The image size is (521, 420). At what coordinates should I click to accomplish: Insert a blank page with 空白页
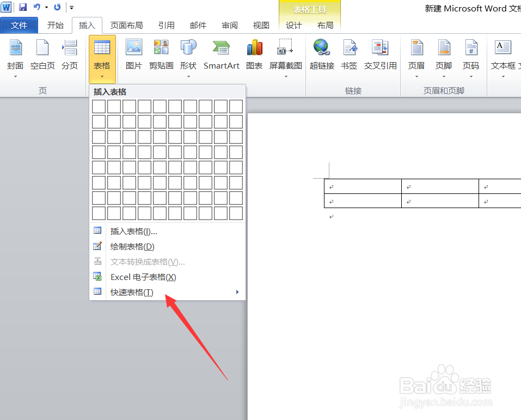[x=42, y=55]
